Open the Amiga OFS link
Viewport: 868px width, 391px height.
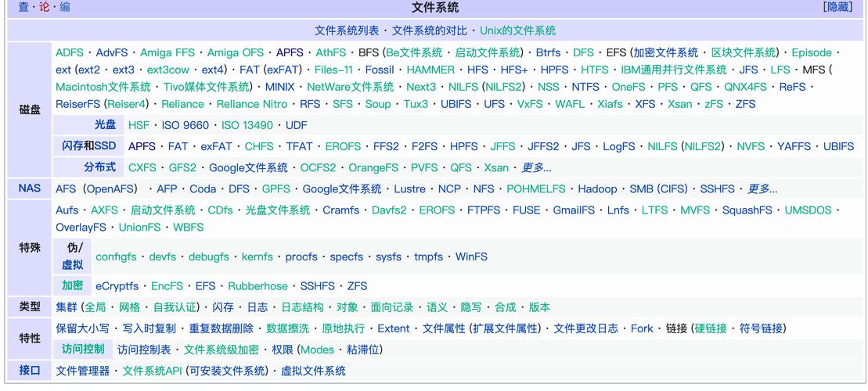click(236, 52)
